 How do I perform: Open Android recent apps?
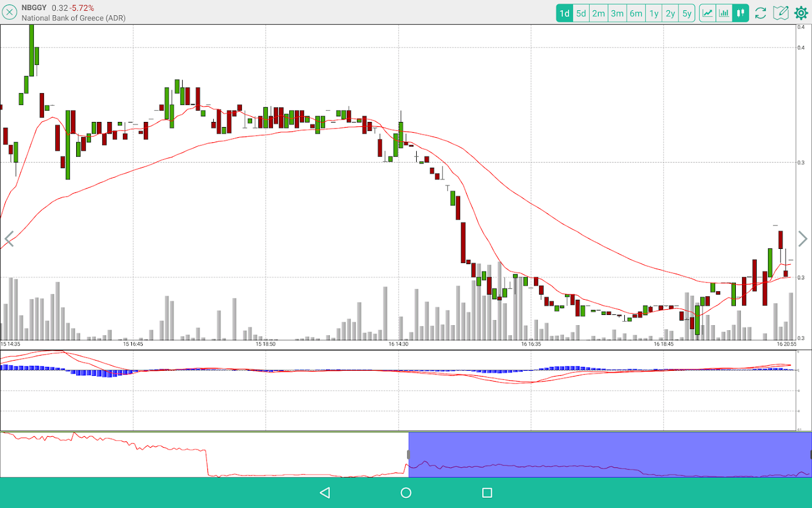click(487, 493)
